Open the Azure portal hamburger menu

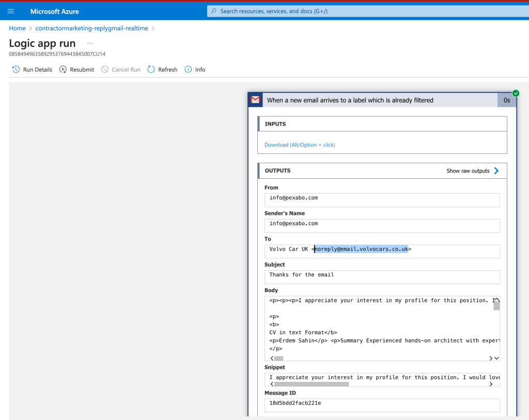[11, 11]
